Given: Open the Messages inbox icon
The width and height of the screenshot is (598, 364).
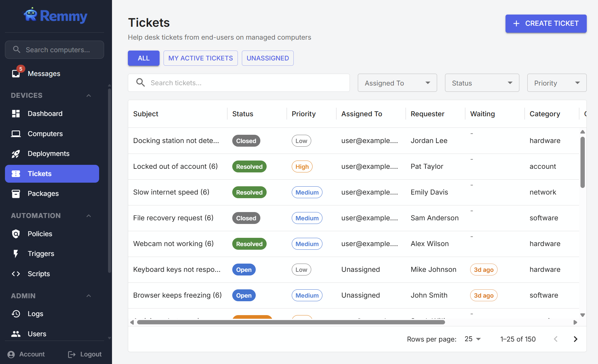Looking at the screenshot, I should [16, 73].
